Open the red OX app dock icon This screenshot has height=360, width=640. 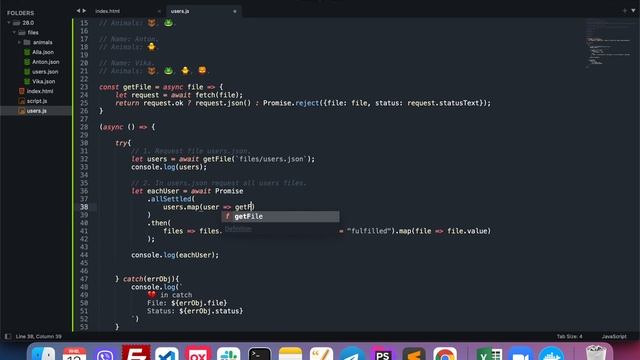pyautogui.click(x=198, y=353)
